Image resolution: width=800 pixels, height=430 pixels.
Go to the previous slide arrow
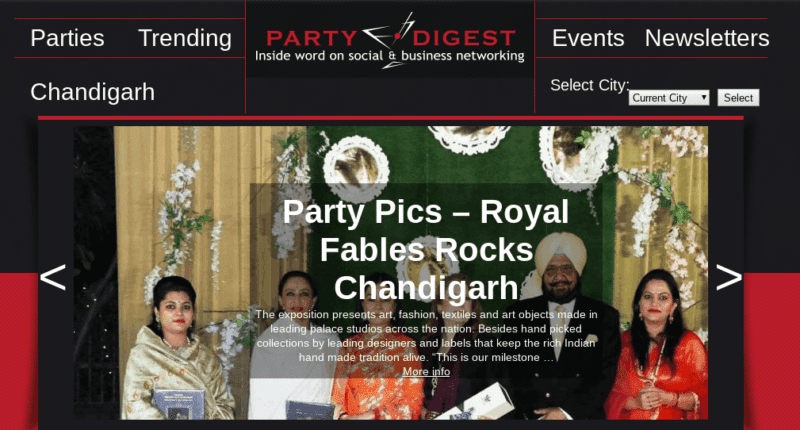click(x=53, y=277)
